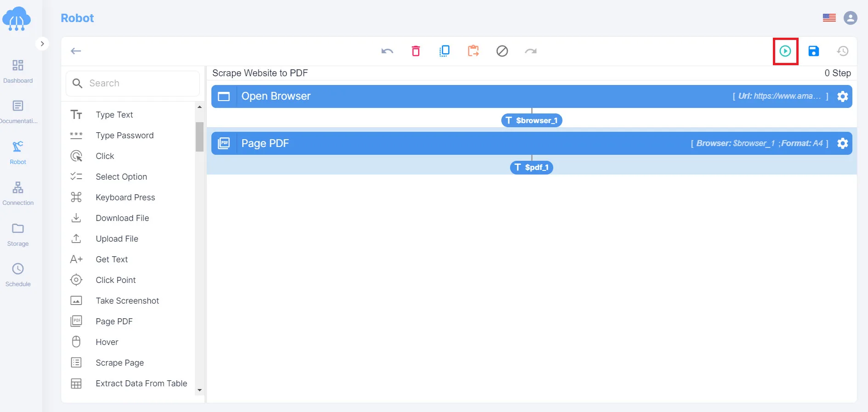Choose the Click Point activity

[128, 280]
